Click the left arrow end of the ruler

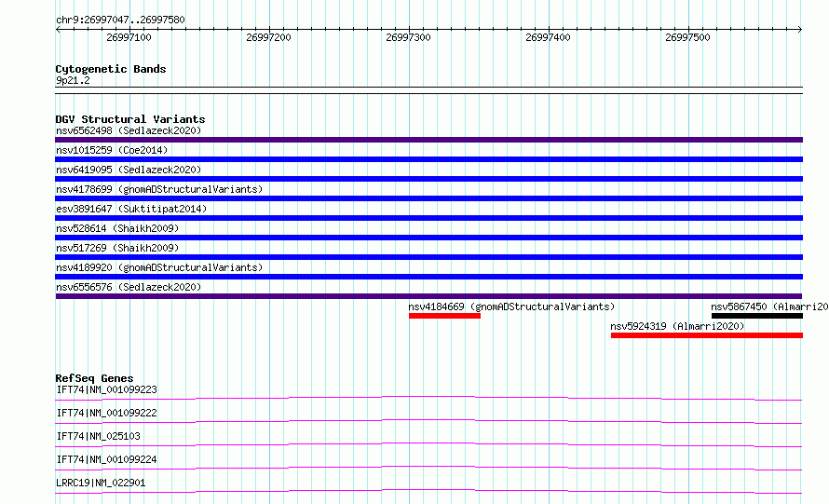point(58,29)
